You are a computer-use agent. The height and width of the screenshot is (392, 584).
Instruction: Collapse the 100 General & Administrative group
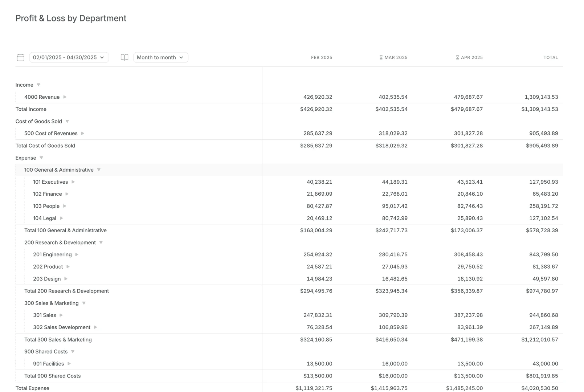pos(99,170)
